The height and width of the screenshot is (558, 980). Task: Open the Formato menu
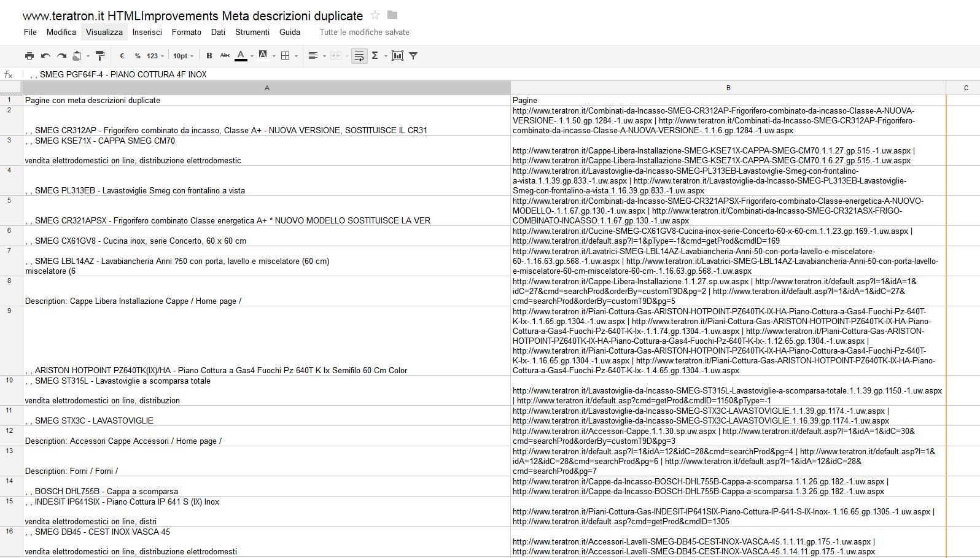187,32
